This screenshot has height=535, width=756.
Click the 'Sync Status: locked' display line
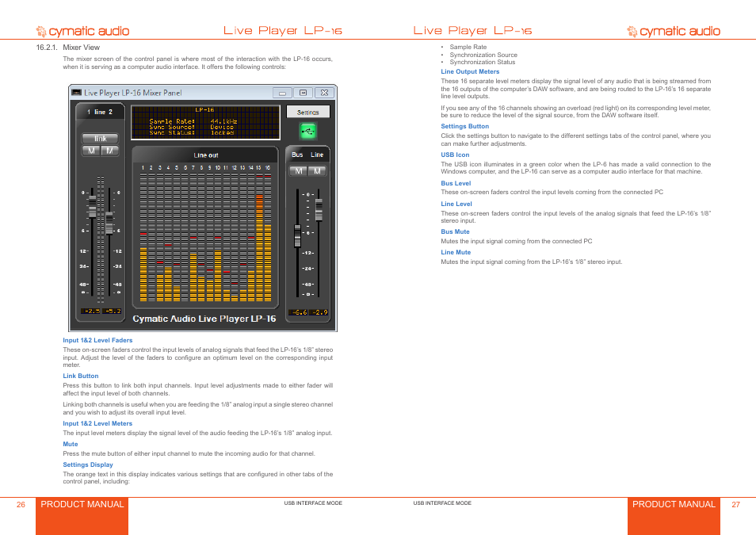(x=192, y=132)
